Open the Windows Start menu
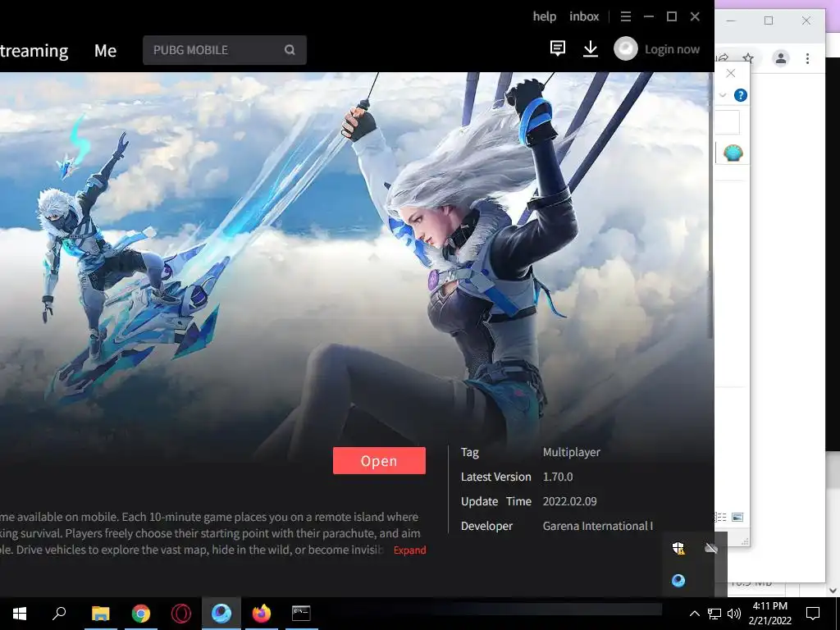This screenshot has height=630, width=840. tap(20, 614)
